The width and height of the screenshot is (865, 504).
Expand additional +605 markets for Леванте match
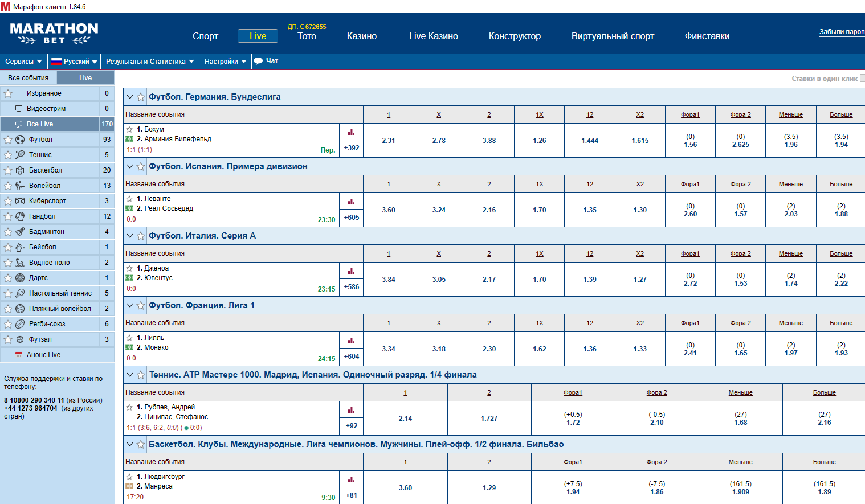click(x=351, y=218)
